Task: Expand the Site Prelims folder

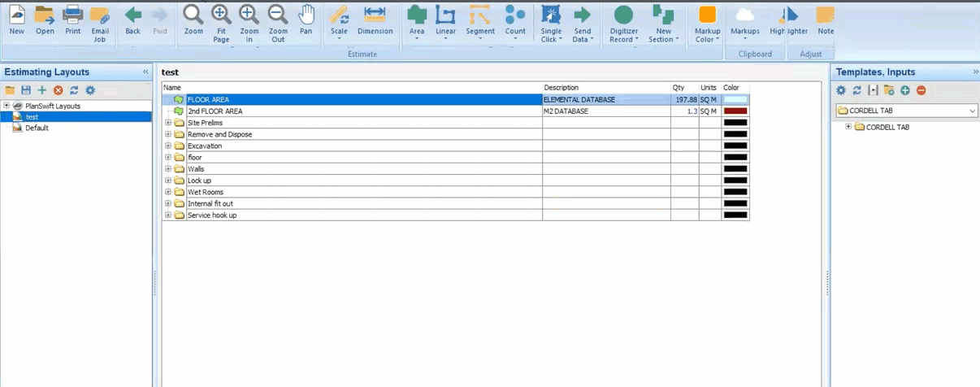Action: click(x=168, y=123)
